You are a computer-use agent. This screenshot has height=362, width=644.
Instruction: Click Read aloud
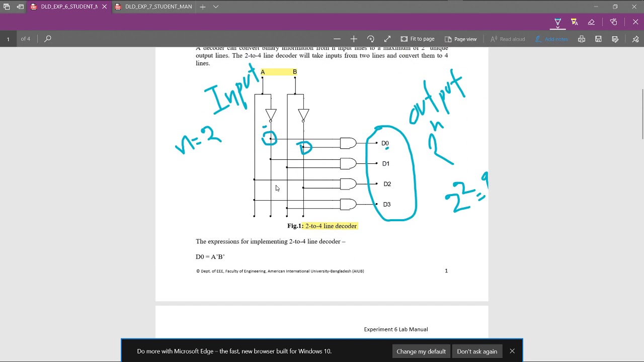(508, 39)
